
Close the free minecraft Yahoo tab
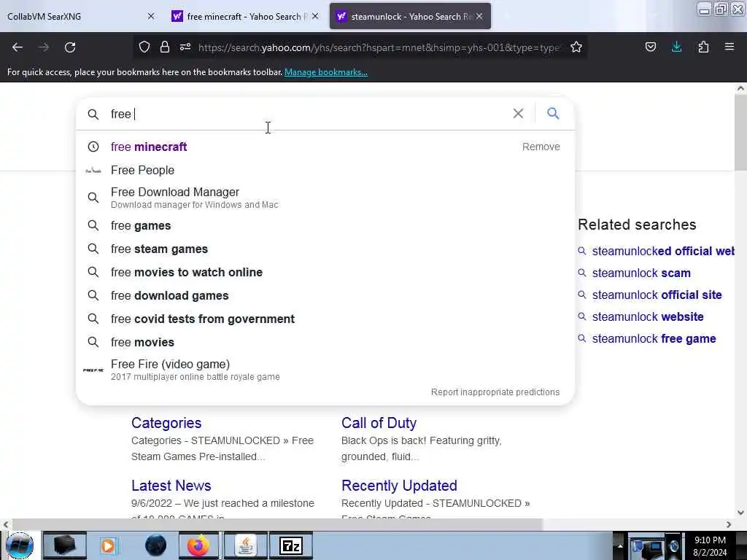click(x=315, y=16)
